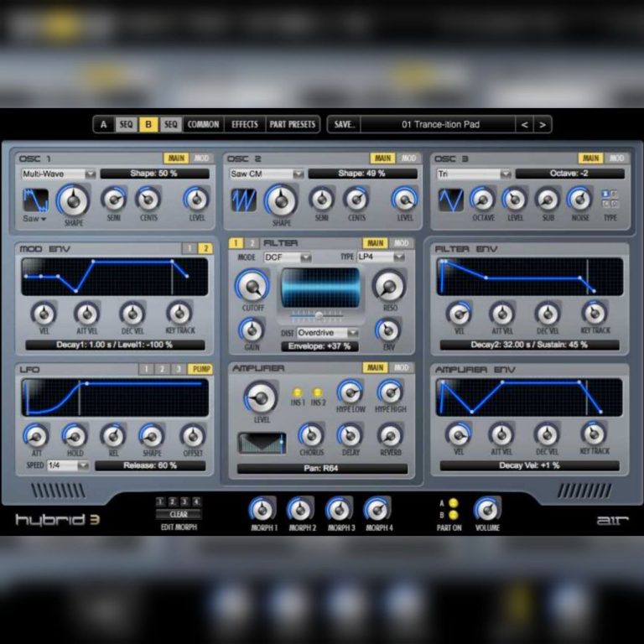Toggle the INS 1 insert LED

click(x=297, y=392)
